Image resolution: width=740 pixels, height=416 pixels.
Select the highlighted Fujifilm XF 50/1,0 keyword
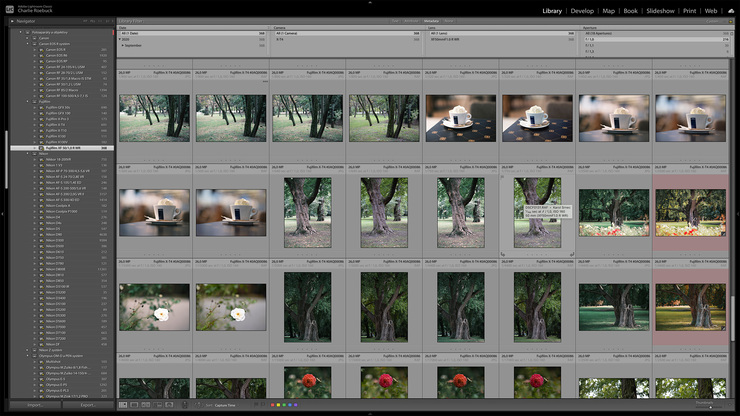pyautogui.click(x=62, y=148)
